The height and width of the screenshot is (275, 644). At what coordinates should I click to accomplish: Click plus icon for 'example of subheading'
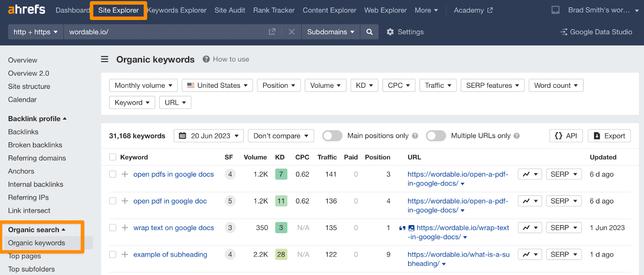[x=125, y=254]
